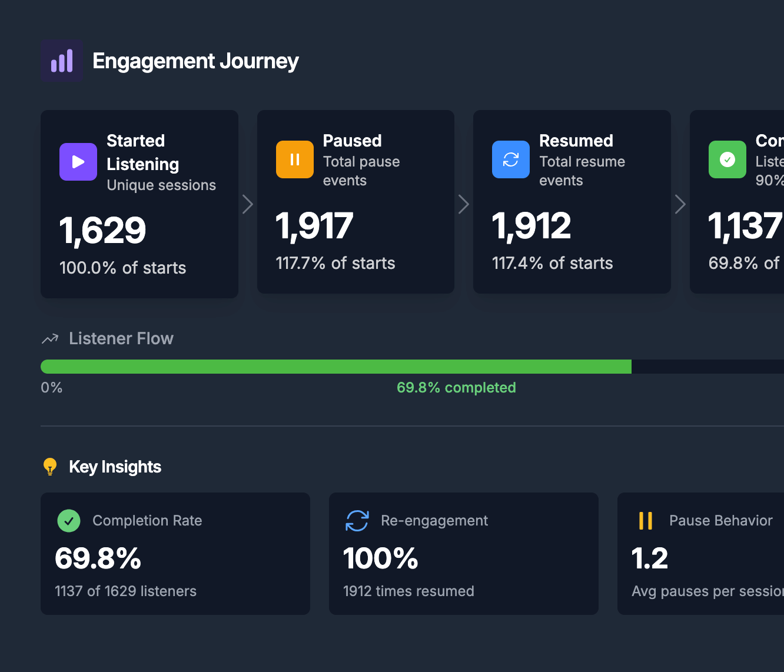
Task: Click the blue refresh icon on Re-engagement card
Action: point(357,521)
